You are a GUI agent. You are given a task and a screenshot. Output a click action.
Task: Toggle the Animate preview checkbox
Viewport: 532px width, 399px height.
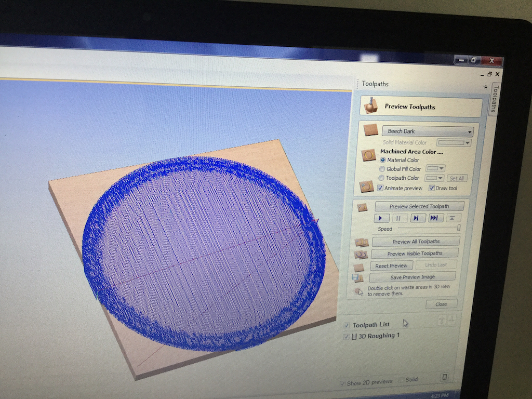click(380, 188)
